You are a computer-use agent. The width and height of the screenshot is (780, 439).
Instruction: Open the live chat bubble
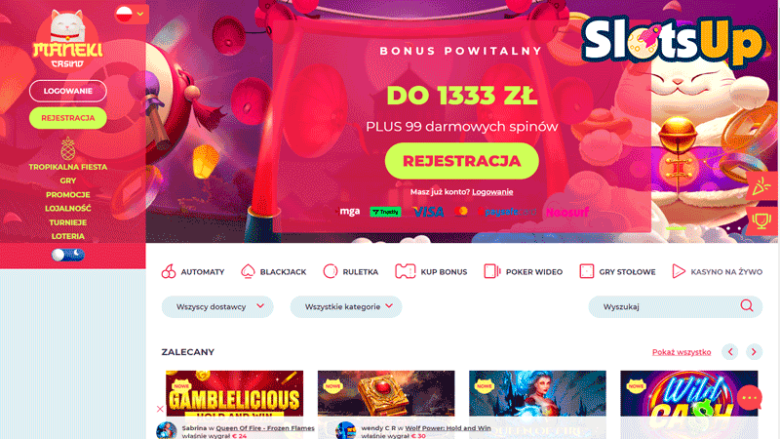point(749,398)
